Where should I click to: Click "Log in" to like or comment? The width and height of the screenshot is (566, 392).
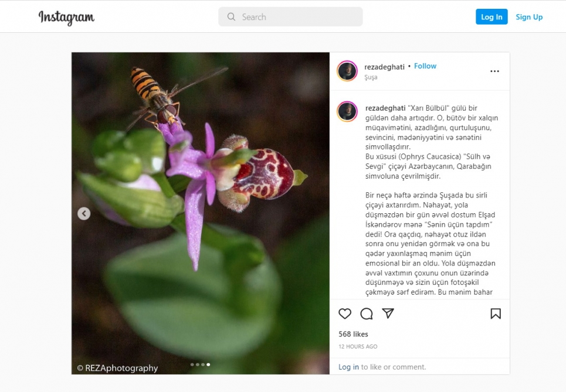[348, 367]
